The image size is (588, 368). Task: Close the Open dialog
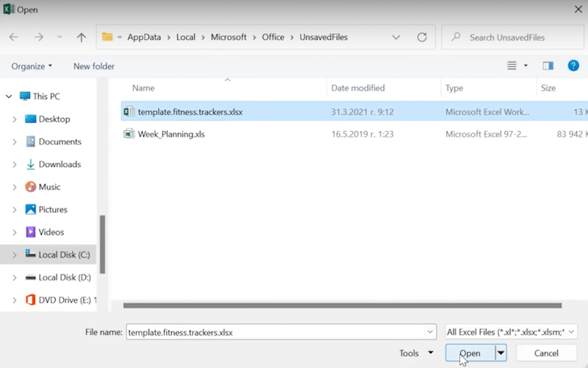click(578, 10)
